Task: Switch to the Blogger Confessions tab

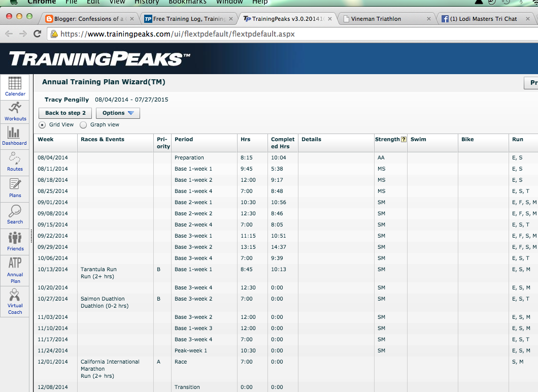Action: [x=89, y=19]
